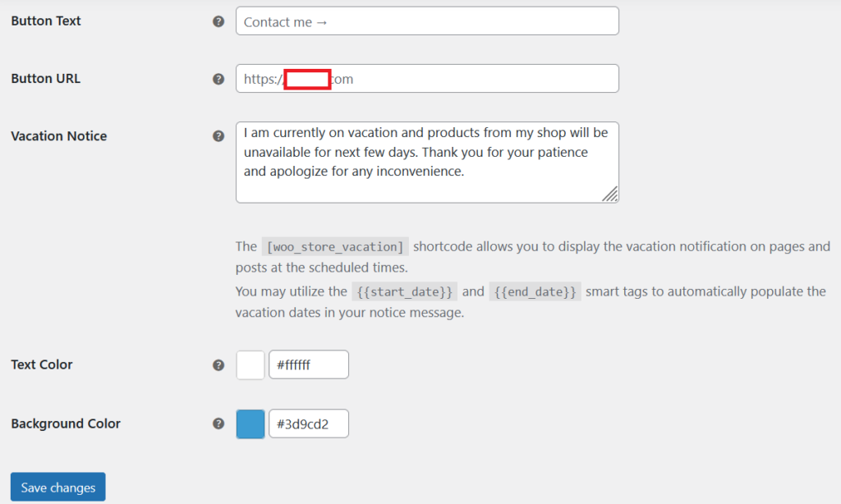Open the Vacation Notice help question icon
The width and height of the screenshot is (841, 504).
click(x=218, y=135)
